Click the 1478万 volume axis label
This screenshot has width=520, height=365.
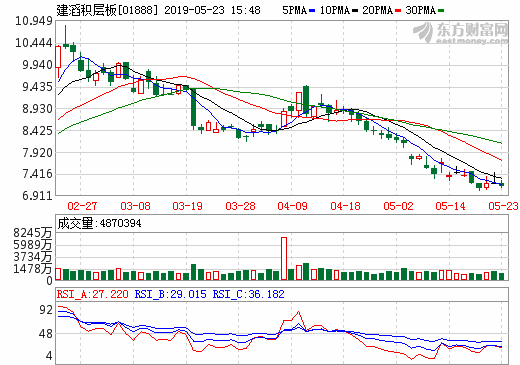pyautogui.click(x=33, y=269)
